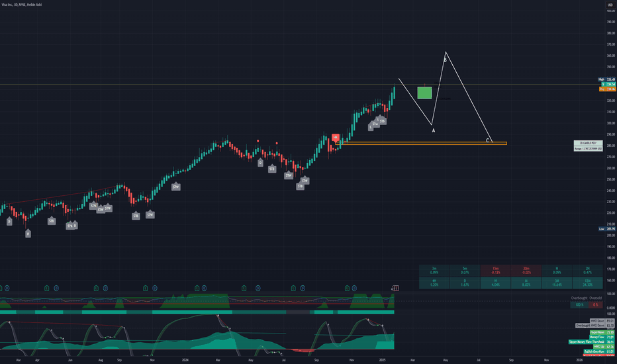Screen dimensions: 617x364
Task: Click the red rightmost event icon near 2025
Action: 395,289
